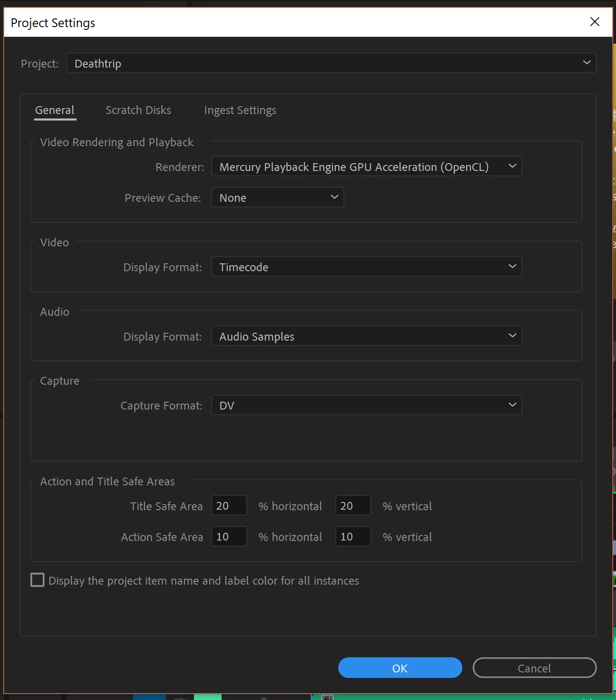Open the Audio Display Format dropdown
The height and width of the screenshot is (700, 616).
(366, 336)
